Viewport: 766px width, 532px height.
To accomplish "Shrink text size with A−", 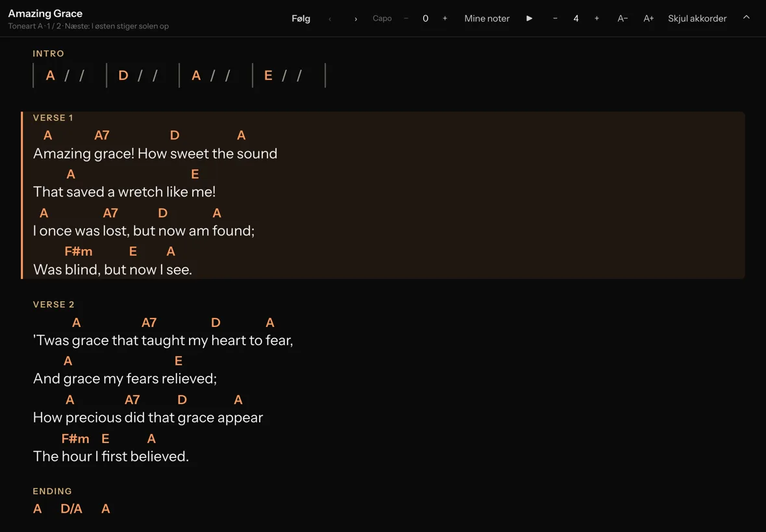I will coord(623,19).
